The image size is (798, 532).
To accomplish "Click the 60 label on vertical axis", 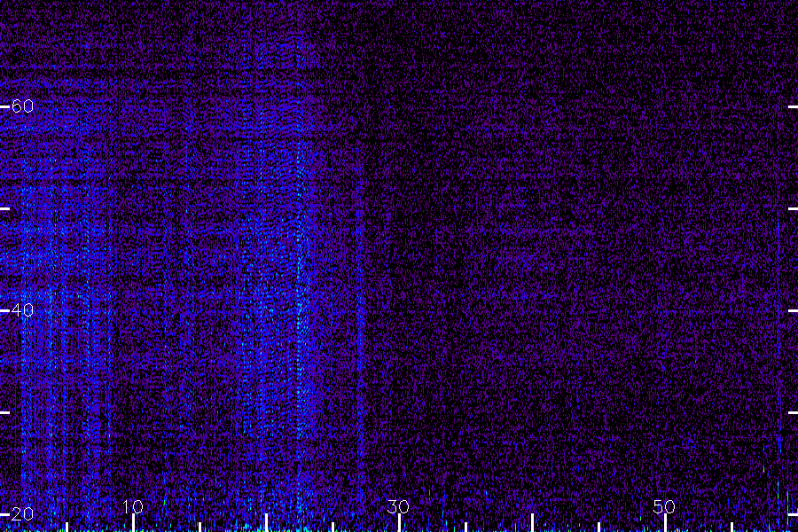I will pos(22,106).
